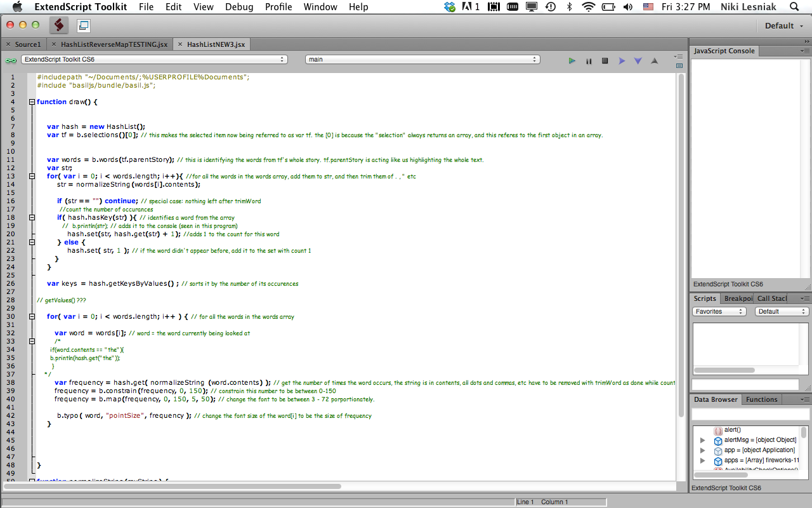Click the blue document view icon below flyout
The width and height of the screenshot is (812, 508).
[679, 65]
